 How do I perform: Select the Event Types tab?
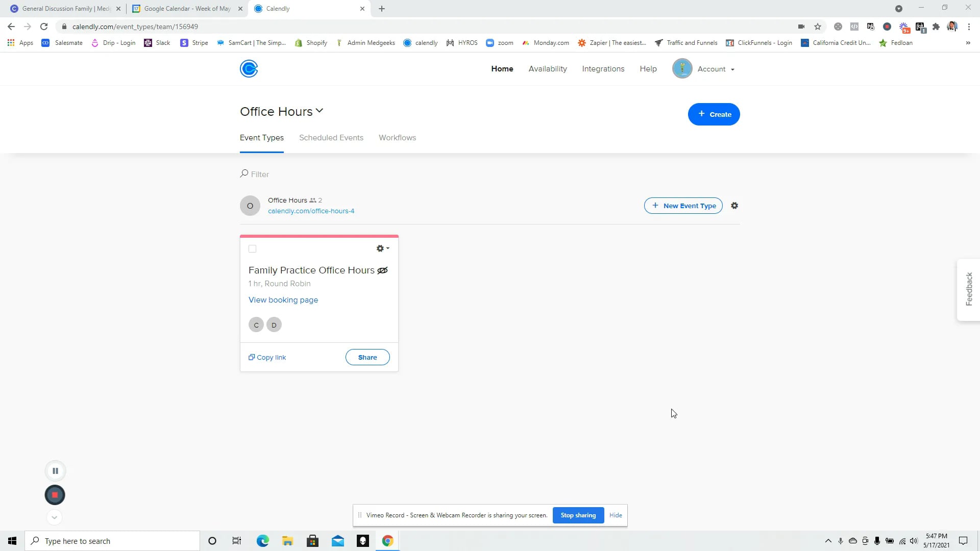point(262,138)
